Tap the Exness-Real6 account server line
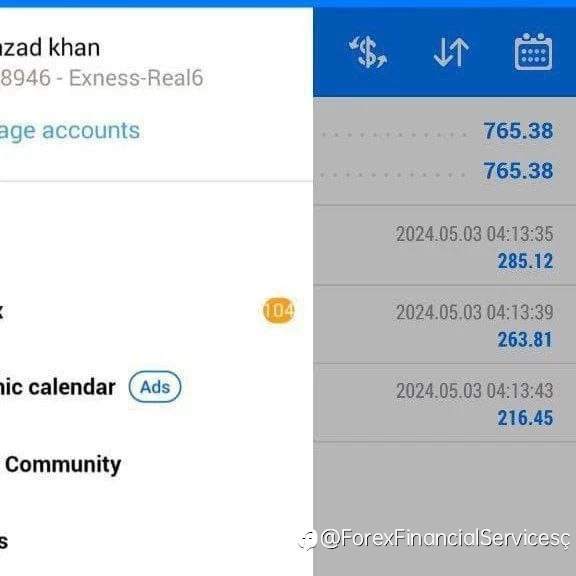 click(x=101, y=78)
